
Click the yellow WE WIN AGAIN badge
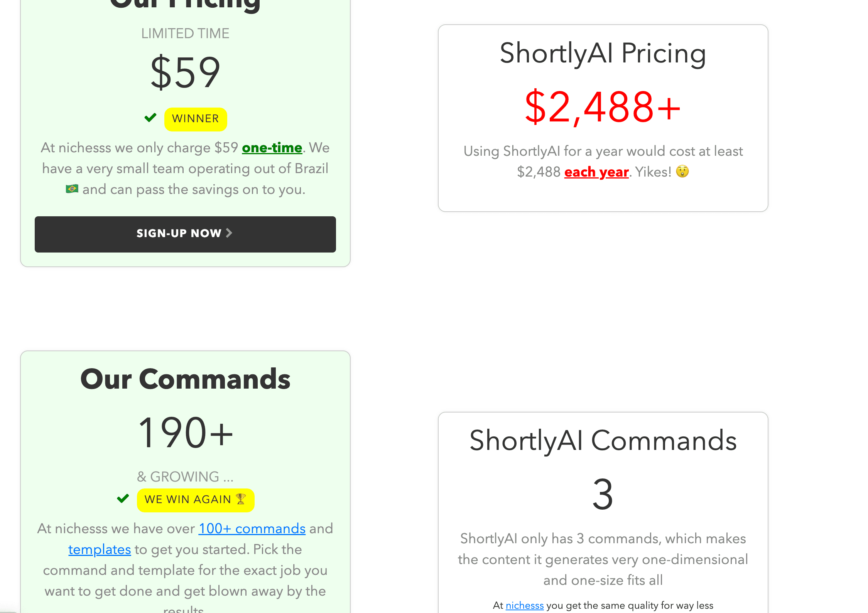pos(196,500)
